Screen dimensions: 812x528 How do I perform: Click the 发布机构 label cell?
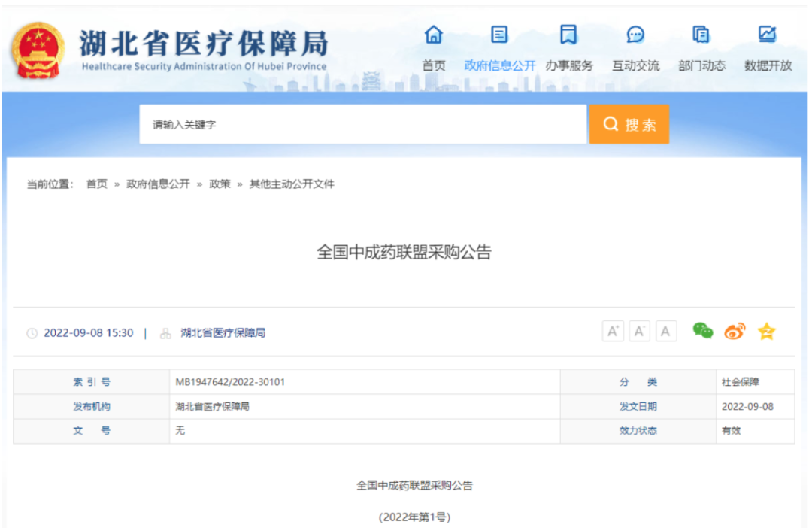tap(92, 407)
